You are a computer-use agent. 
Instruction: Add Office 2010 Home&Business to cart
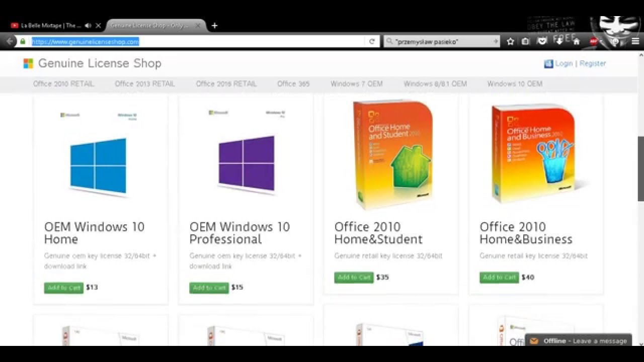499,278
